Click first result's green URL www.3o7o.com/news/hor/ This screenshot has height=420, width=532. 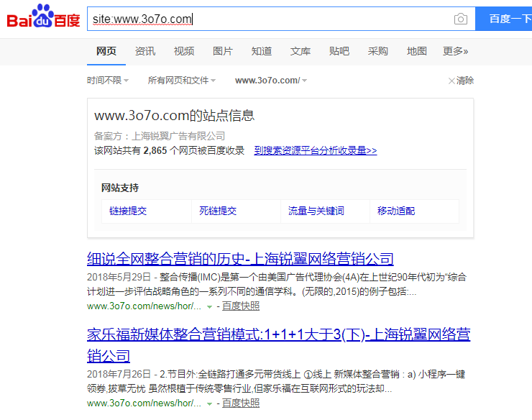coord(145,306)
